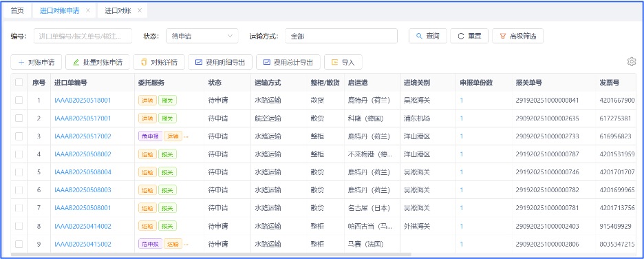
Task: Open table column settings gear icon
Action: 631,62
